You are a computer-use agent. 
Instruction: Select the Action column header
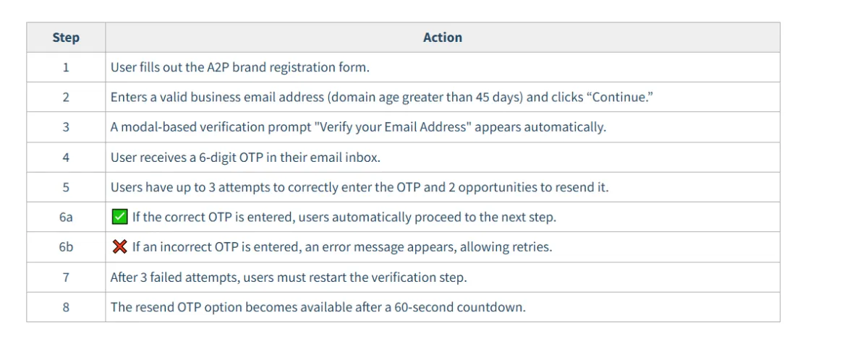[443, 38]
